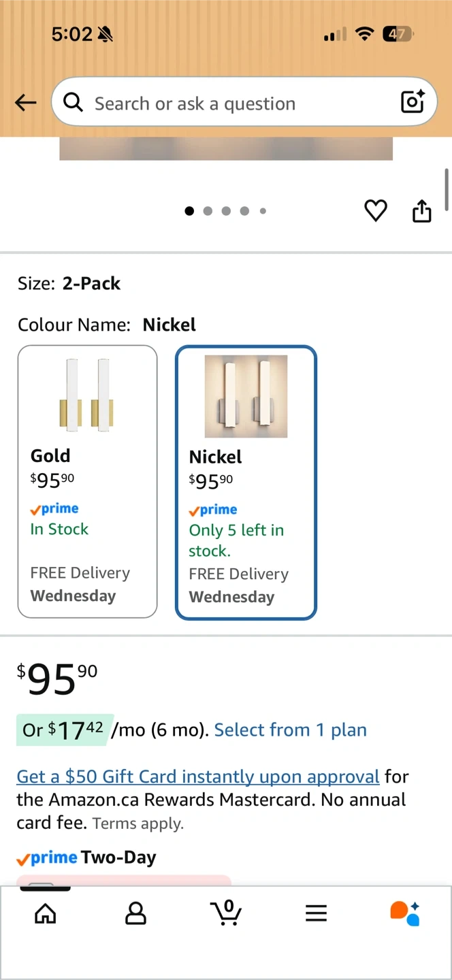The width and height of the screenshot is (452, 980).
Task: Tap the page scrollbar handle
Action: click(447, 189)
